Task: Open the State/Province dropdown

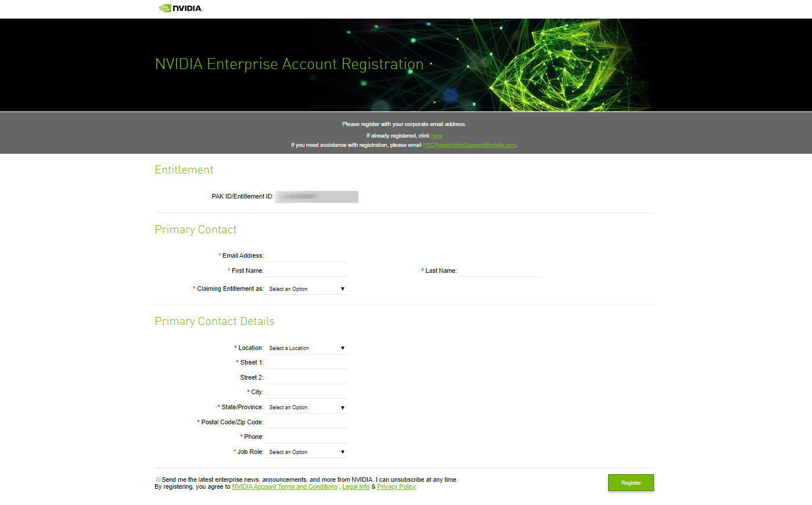Action: point(306,407)
